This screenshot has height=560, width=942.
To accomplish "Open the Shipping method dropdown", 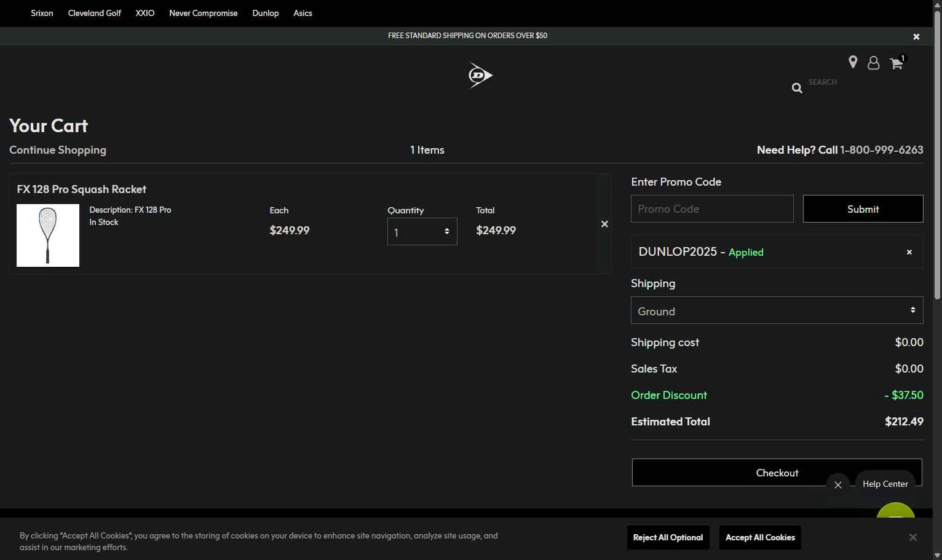I will click(777, 310).
